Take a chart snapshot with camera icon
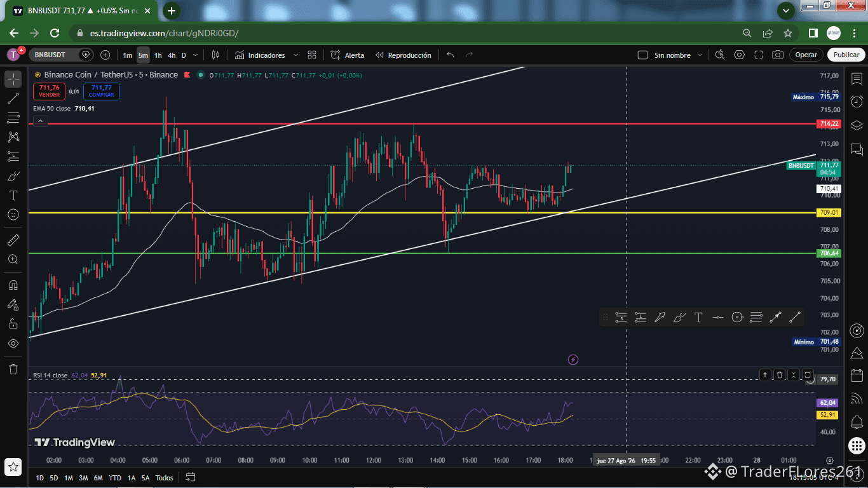 click(x=778, y=55)
